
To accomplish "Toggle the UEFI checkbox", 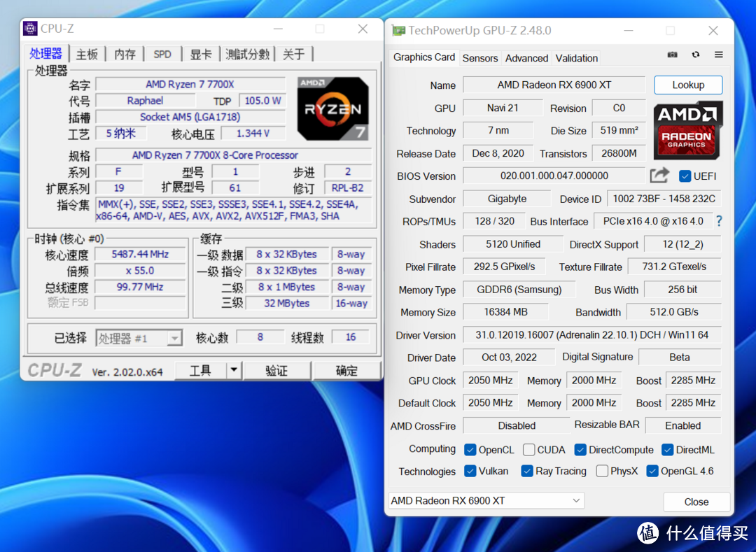I will click(x=685, y=176).
